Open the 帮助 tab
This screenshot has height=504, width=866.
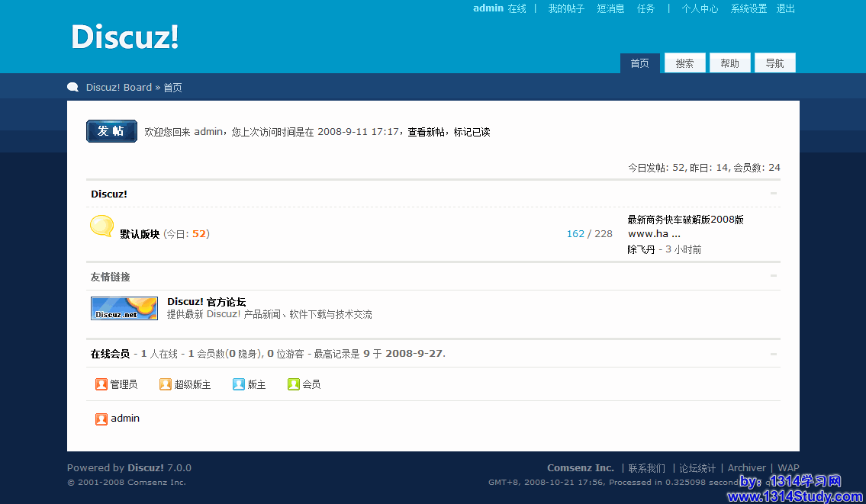729,63
